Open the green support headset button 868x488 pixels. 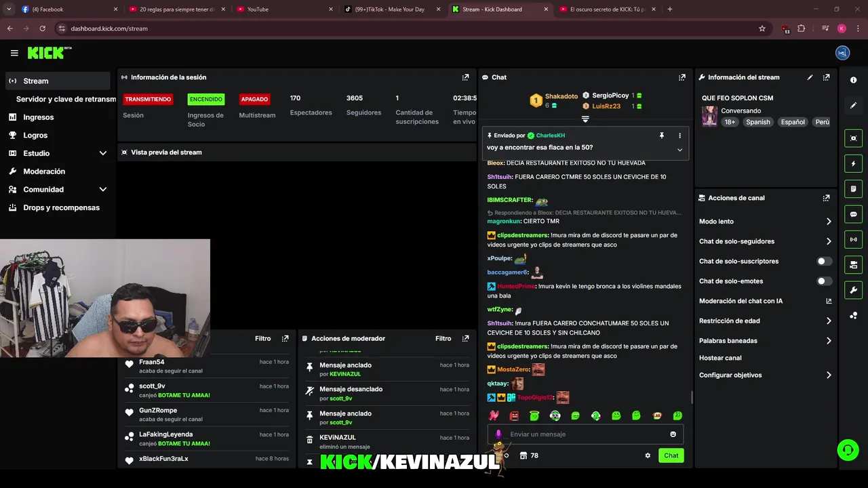tap(847, 449)
